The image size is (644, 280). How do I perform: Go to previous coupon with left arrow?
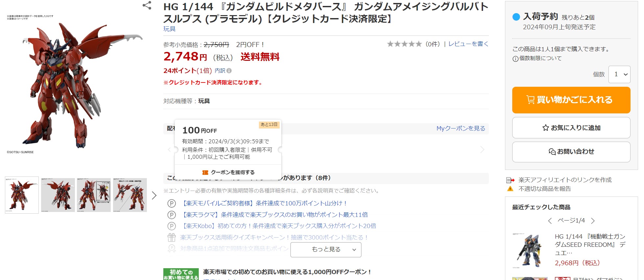(x=169, y=150)
